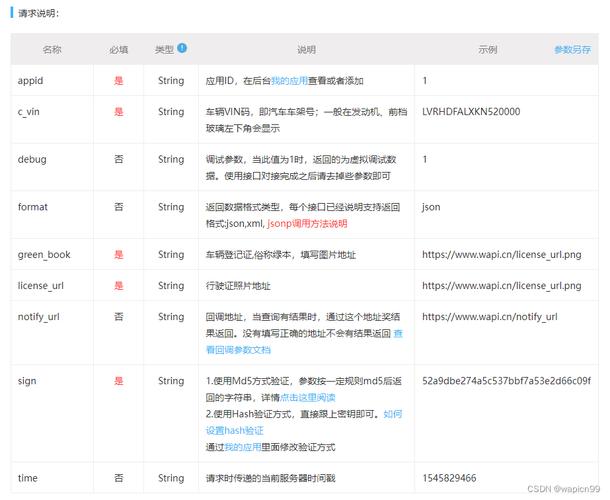Click the timestamp example 1545829466
Screen dimensions: 610x500
449,478
